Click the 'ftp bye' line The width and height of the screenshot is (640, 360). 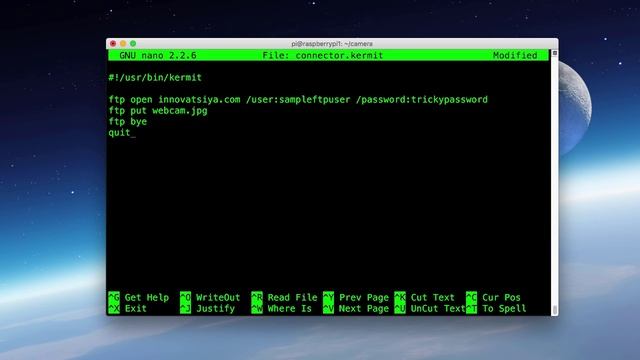(x=128, y=122)
